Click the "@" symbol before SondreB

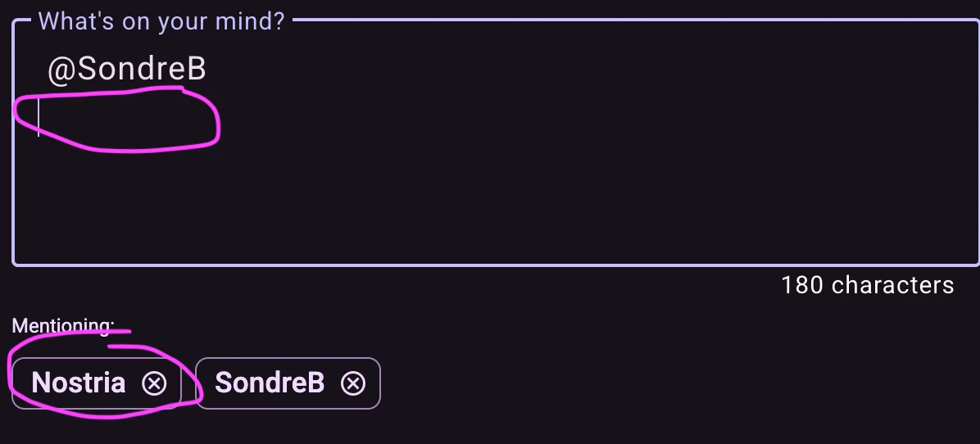(61, 71)
